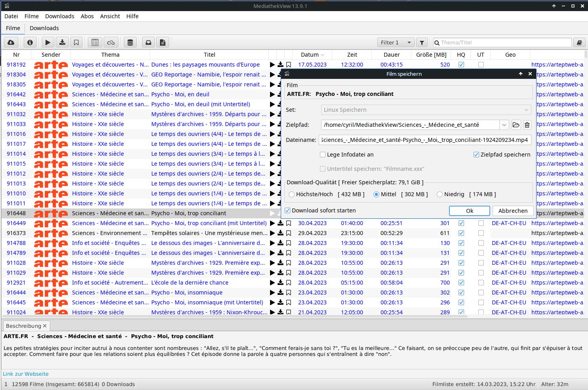Image resolution: width=588 pixels, height=390 pixels.
Task: Sort by the Datum column header
Action: point(312,55)
